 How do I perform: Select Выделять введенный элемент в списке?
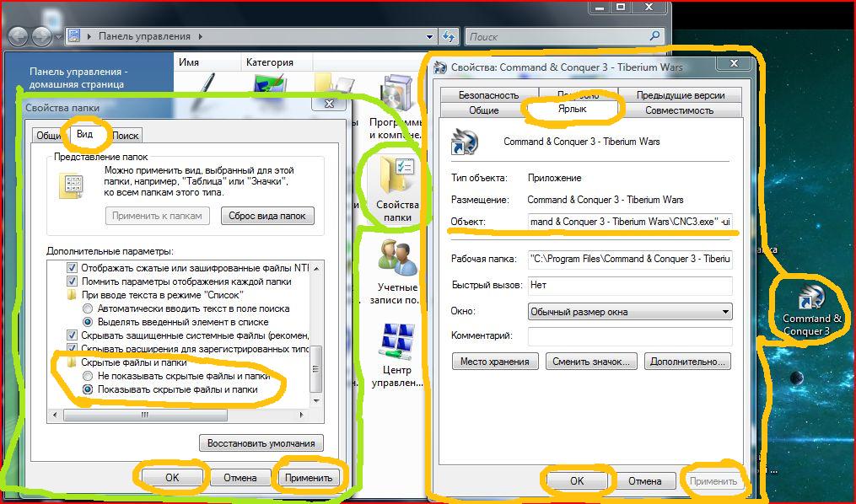pyautogui.click(x=88, y=322)
